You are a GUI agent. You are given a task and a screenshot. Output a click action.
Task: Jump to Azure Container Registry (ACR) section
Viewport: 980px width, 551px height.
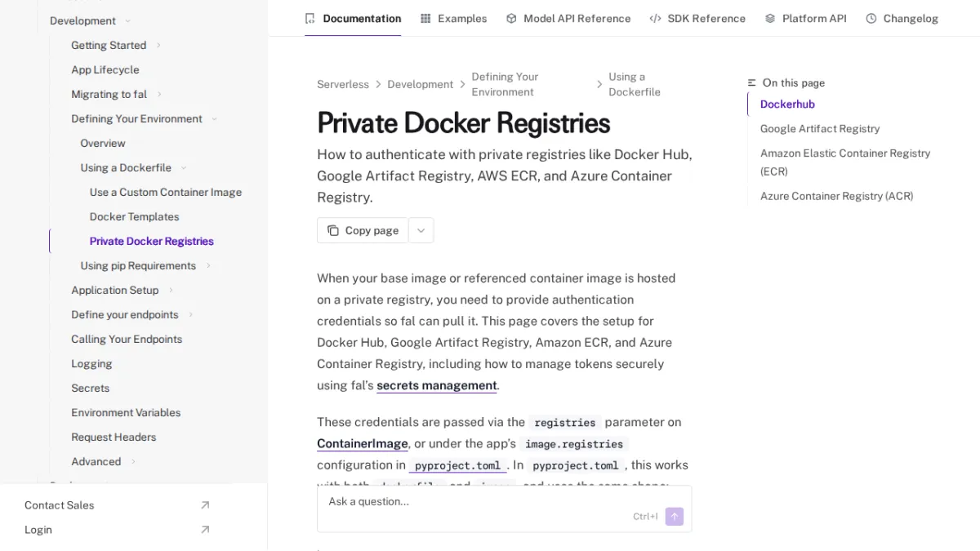point(836,196)
